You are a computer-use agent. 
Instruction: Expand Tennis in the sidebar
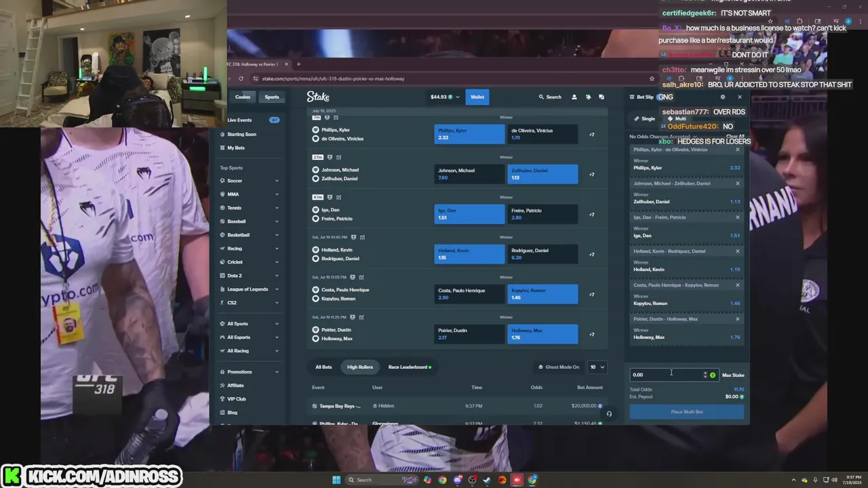coord(277,208)
